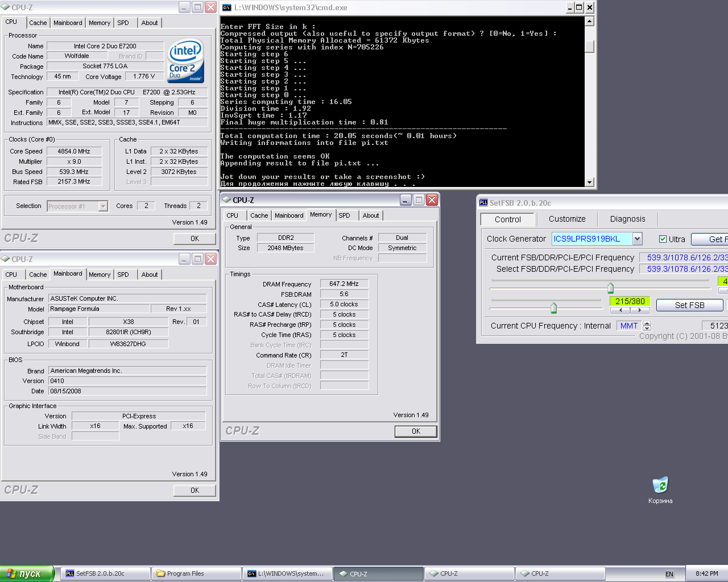Viewport: 728px width, 582px height.
Task: Click the cmd window scroll down arrow
Action: point(589,182)
